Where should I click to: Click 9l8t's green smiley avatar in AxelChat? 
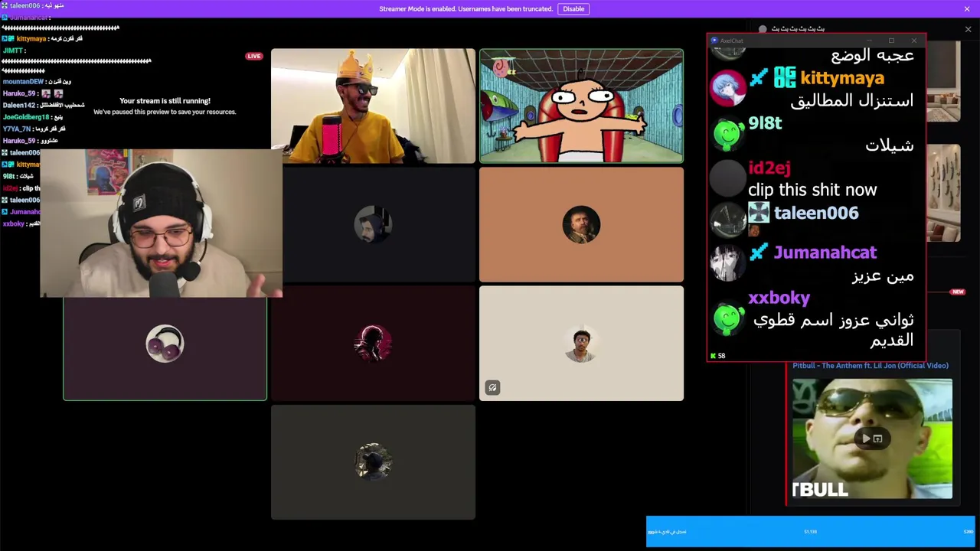coord(728,133)
